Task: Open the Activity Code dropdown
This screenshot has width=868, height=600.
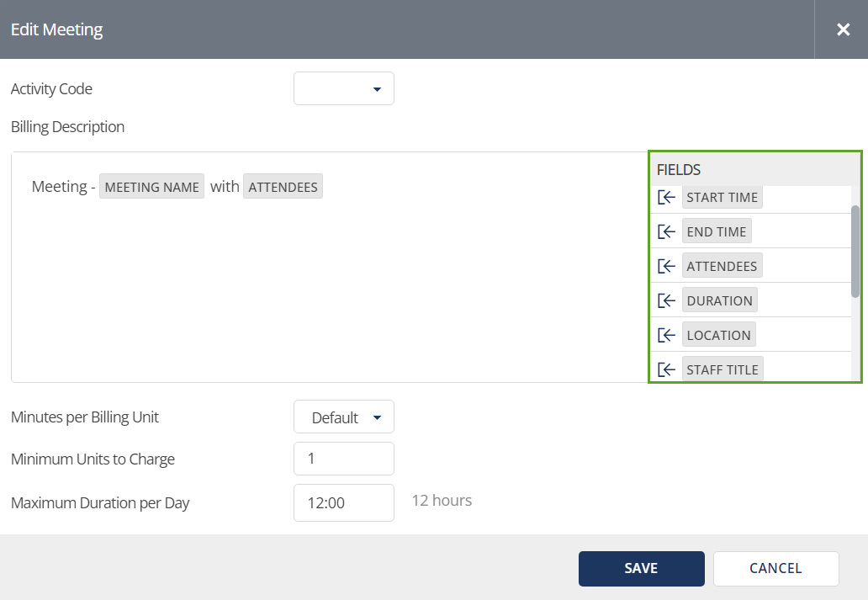Action: [343, 88]
